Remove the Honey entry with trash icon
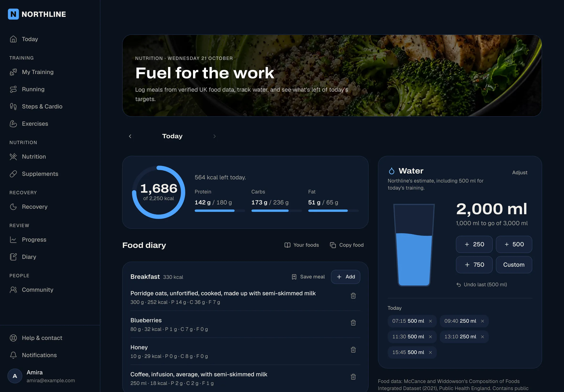 [353, 349]
